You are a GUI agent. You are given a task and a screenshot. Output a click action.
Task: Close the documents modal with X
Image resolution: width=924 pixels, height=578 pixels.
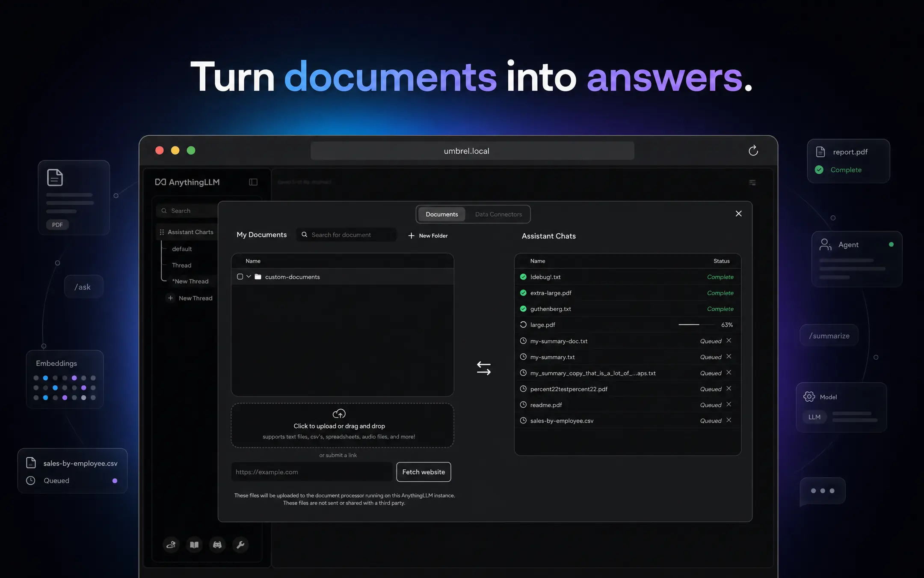(738, 214)
